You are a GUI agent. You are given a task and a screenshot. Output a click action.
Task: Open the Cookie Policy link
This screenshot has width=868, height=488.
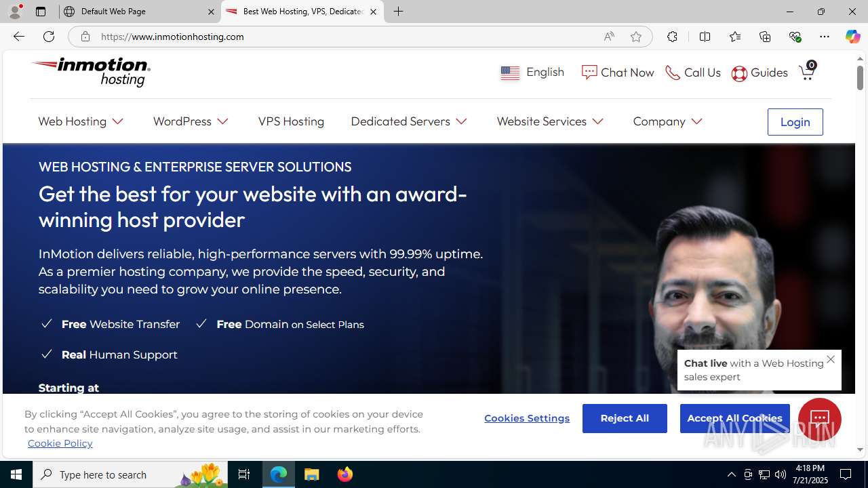pyautogui.click(x=60, y=443)
